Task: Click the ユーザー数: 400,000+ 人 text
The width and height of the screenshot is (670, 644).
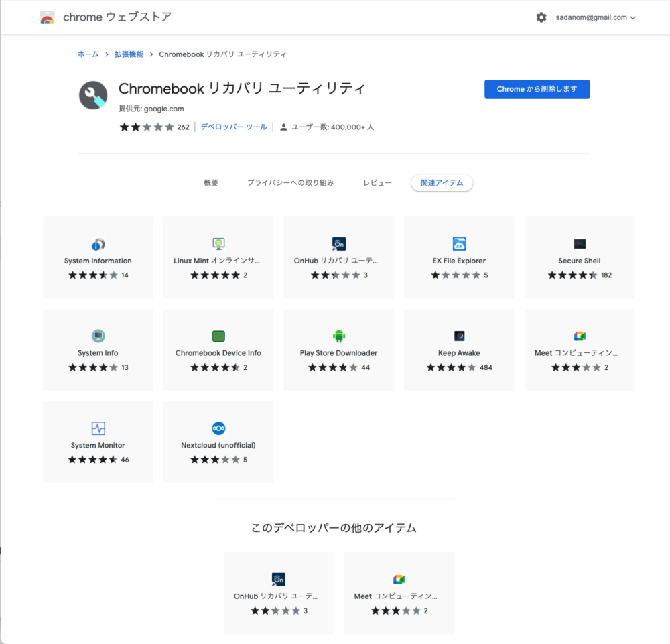Action: pos(332,127)
